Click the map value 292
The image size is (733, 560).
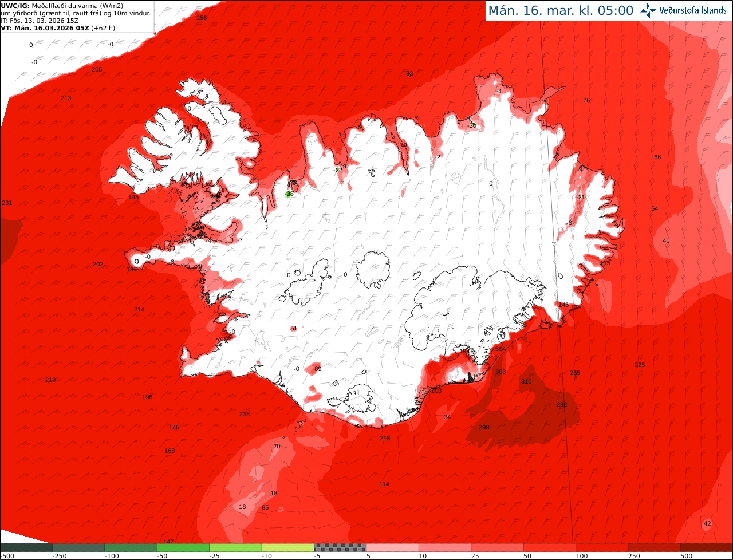[562, 404]
